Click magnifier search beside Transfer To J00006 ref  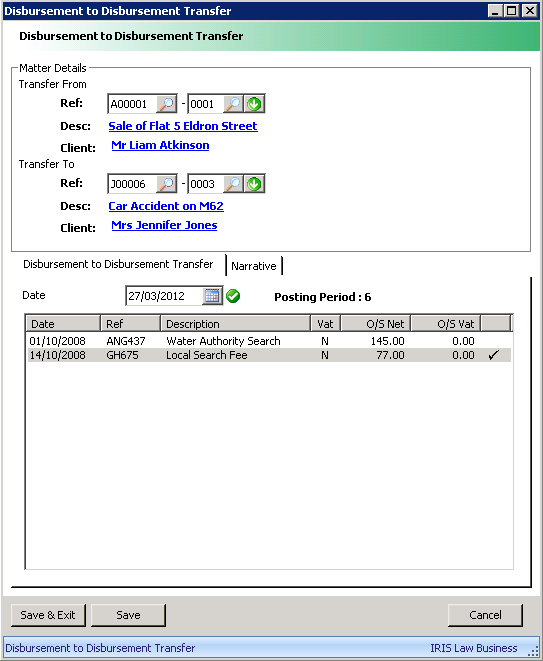(166, 184)
